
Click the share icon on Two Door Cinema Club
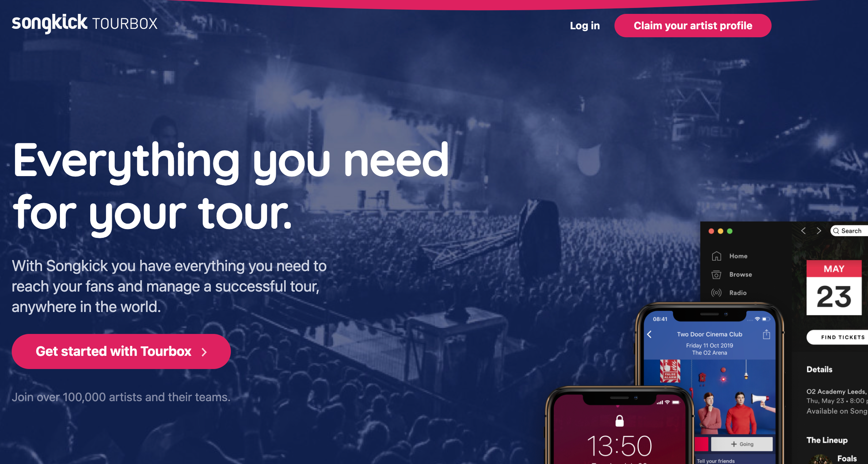(x=766, y=334)
